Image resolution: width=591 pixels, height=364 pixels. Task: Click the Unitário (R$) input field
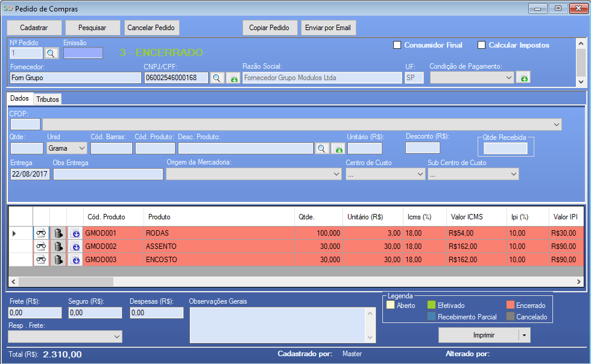365,148
